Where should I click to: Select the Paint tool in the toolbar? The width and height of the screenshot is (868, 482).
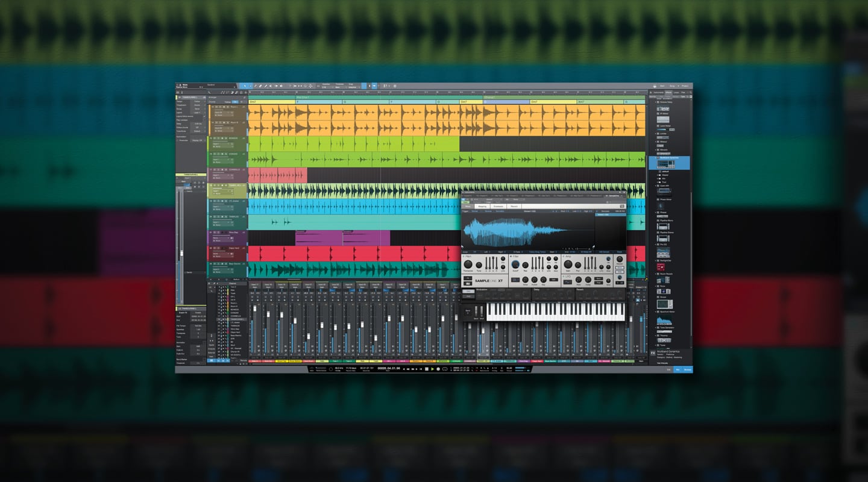point(266,86)
